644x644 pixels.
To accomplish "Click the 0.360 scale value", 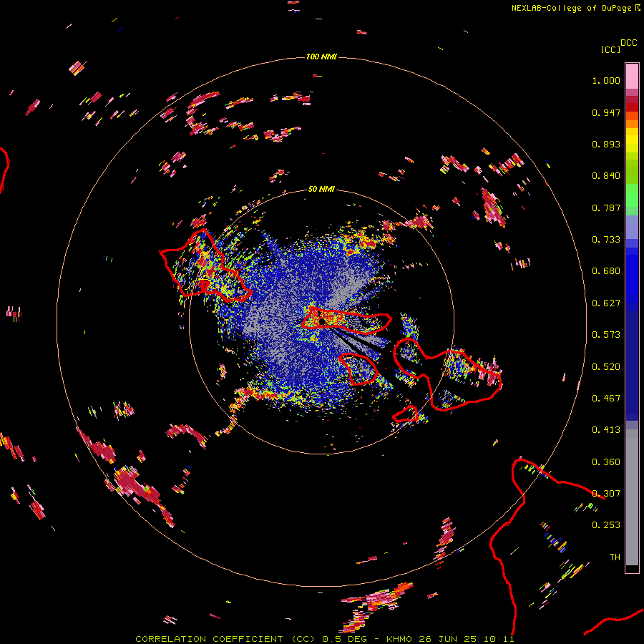I will pyautogui.click(x=606, y=462).
